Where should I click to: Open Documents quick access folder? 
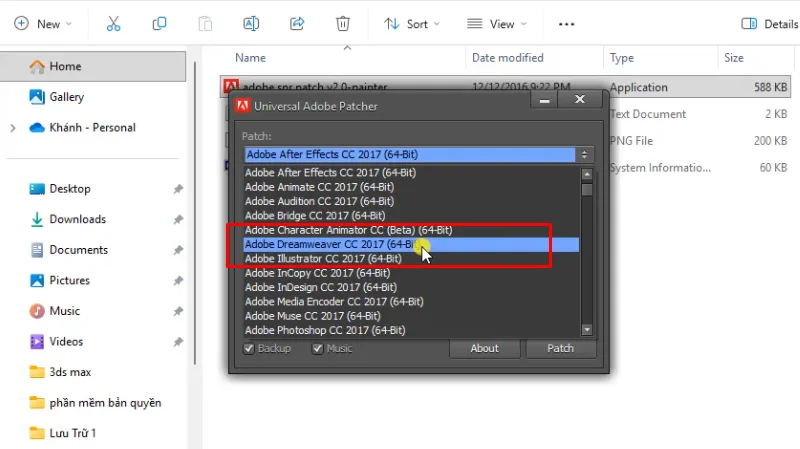(79, 250)
